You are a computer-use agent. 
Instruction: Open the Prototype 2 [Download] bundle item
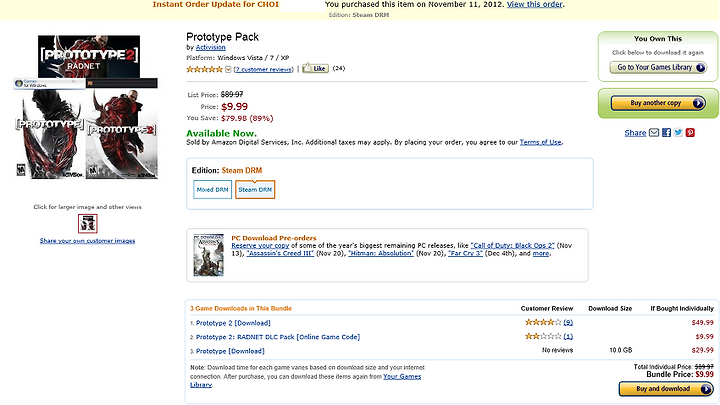pos(233,323)
